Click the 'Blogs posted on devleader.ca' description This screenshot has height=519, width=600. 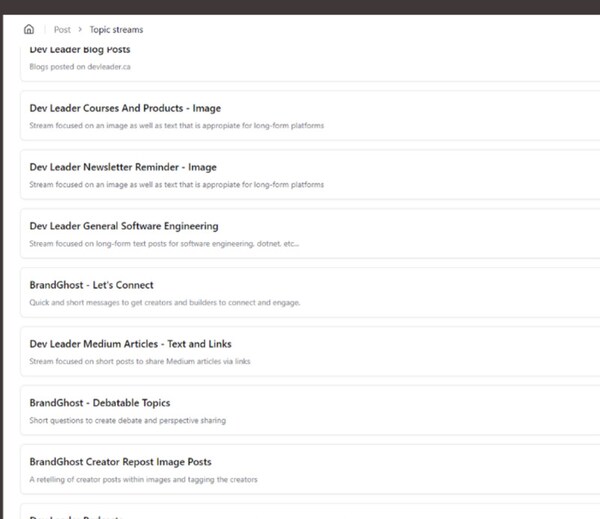point(80,67)
